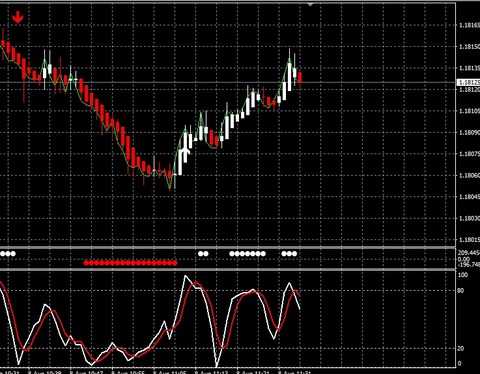Image resolution: width=480 pixels, height=374 pixels.
Task: Click the 1.18090 price scale label
Action: 469,133
